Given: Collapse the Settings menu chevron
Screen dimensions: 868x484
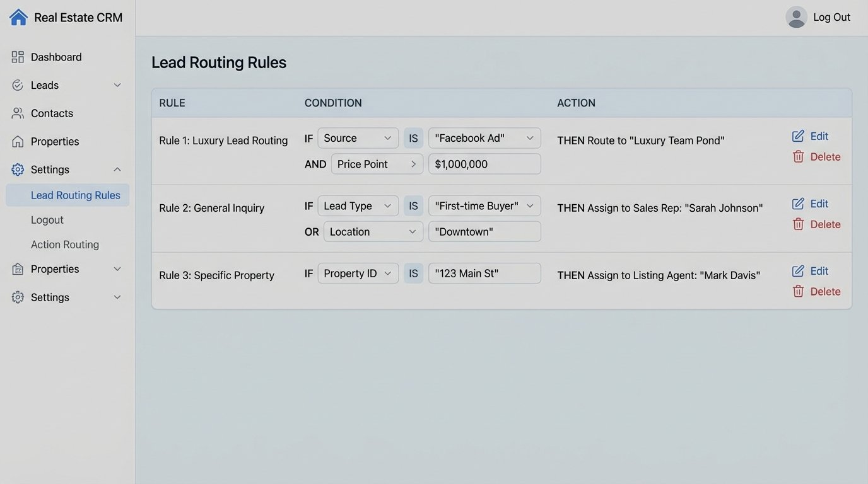Looking at the screenshot, I should pyautogui.click(x=117, y=169).
